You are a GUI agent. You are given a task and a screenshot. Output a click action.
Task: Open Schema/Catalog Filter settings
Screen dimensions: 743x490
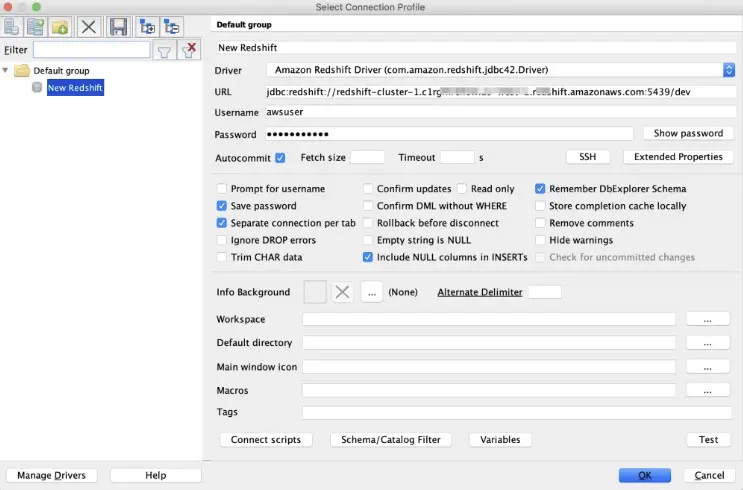pyautogui.click(x=390, y=439)
